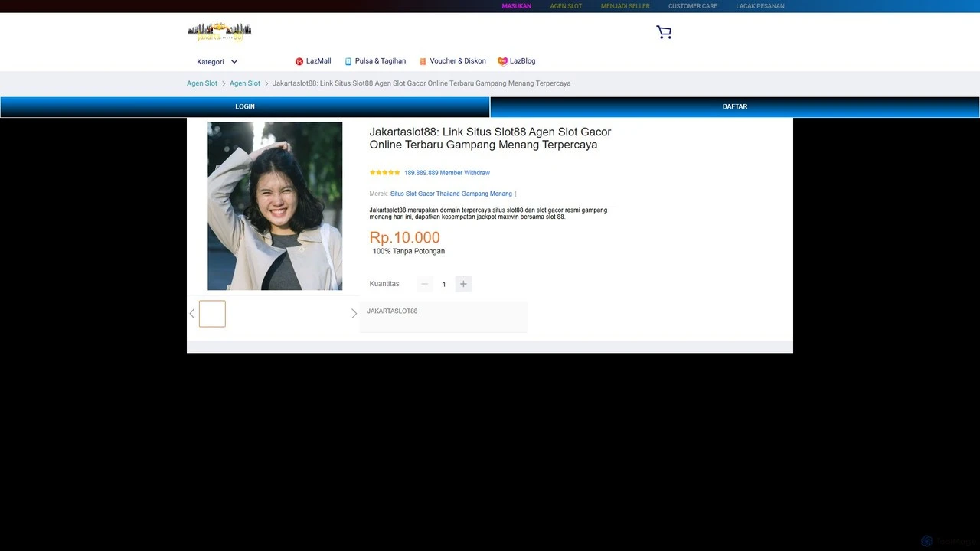Click the DAFTAR button

tap(735, 107)
